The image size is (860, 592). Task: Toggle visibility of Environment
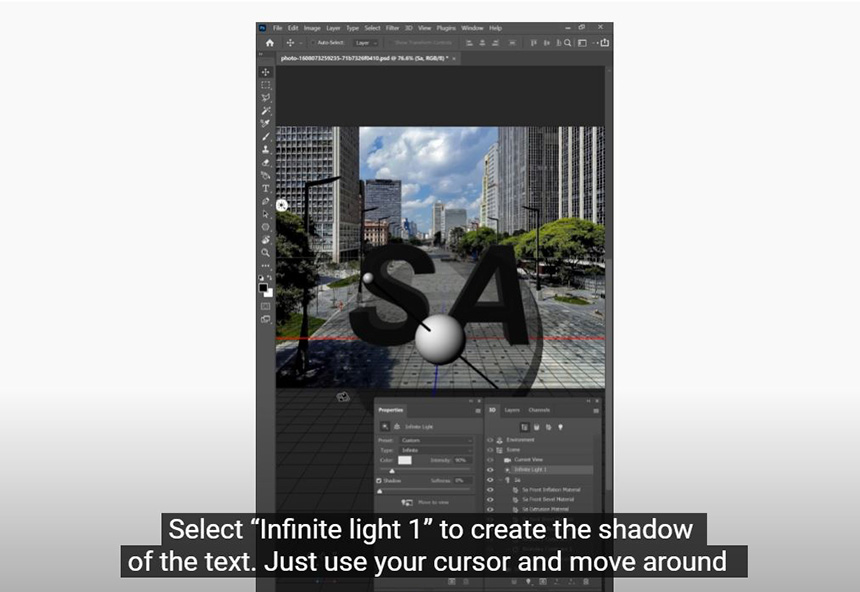click(490, 440)
